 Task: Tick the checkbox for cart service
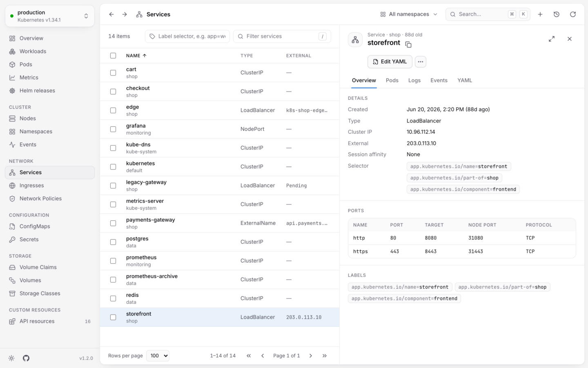pos(113,73)
